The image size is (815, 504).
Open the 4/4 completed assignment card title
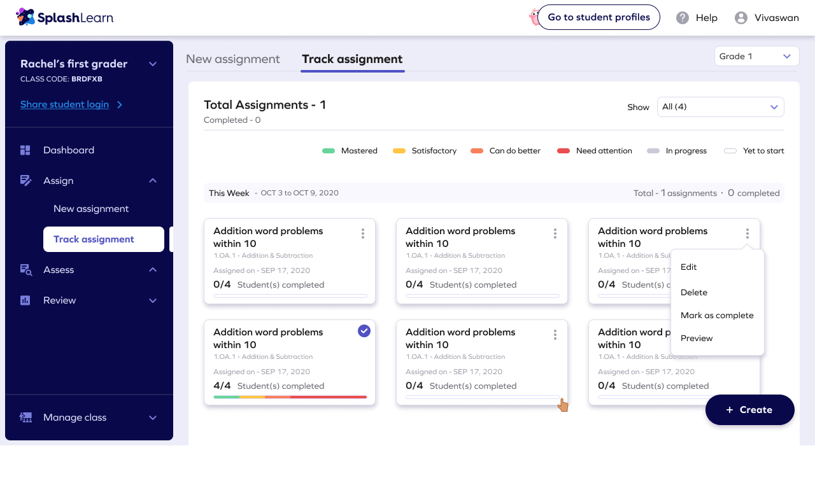pos(268,339)
